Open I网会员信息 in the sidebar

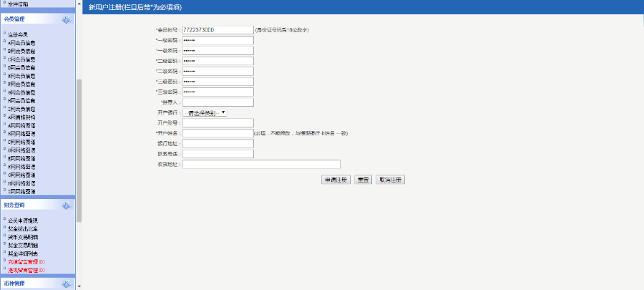(21, 110)
